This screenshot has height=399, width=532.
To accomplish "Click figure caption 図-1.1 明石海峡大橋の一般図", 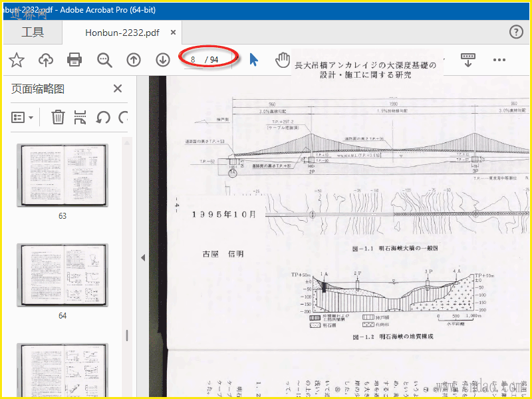I will tap(395, 248).
